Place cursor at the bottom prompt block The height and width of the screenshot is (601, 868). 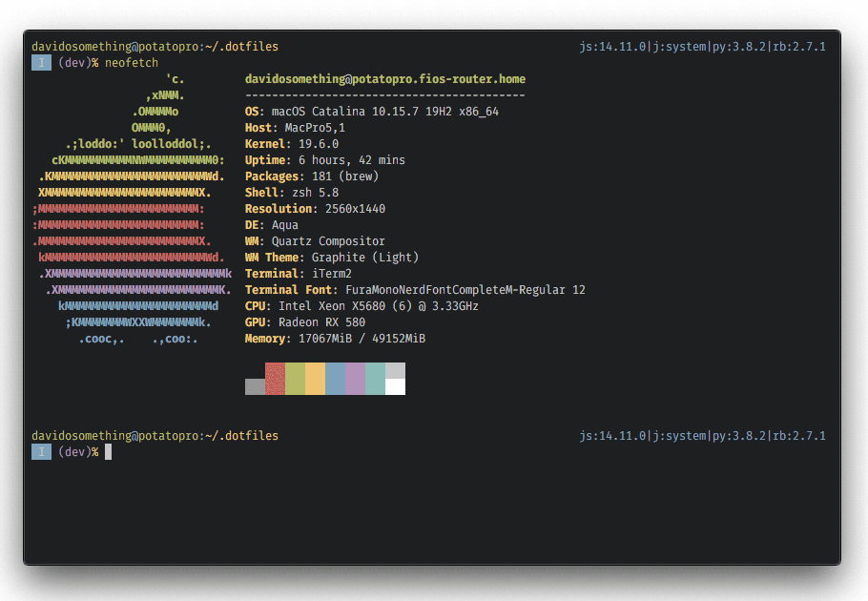(x=109, y=451)
